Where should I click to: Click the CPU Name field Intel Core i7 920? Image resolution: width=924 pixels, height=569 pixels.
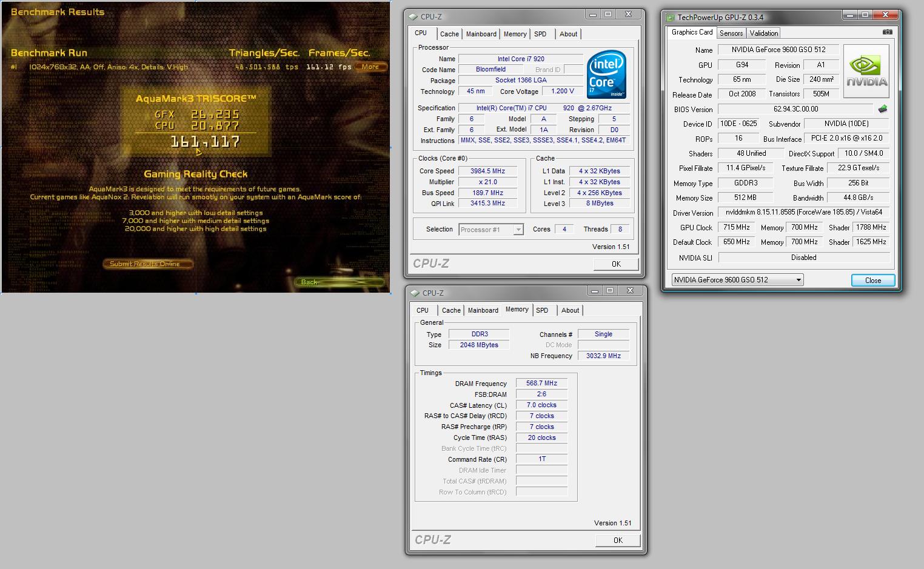tap(521, 59)
